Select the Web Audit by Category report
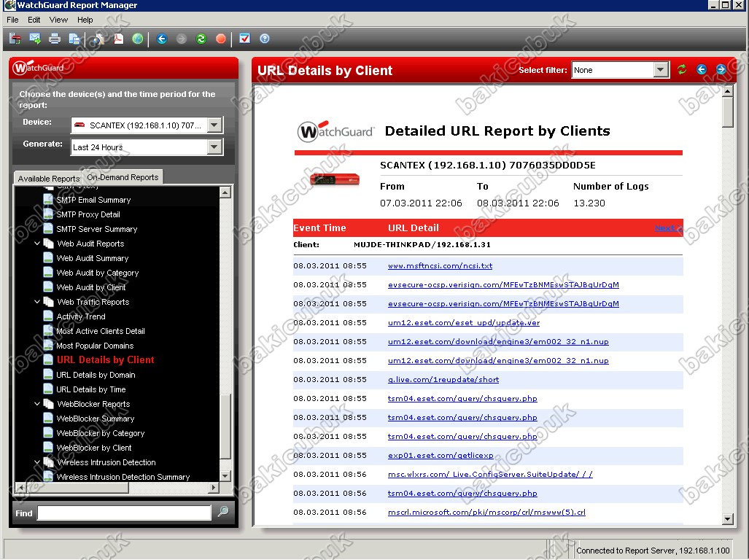The image size is (749, 560). [98, 273]
